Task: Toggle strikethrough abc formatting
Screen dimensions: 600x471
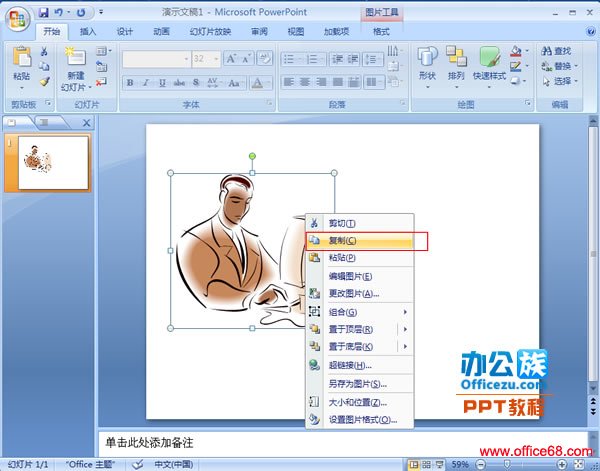Action: click(x=179, y=82)
